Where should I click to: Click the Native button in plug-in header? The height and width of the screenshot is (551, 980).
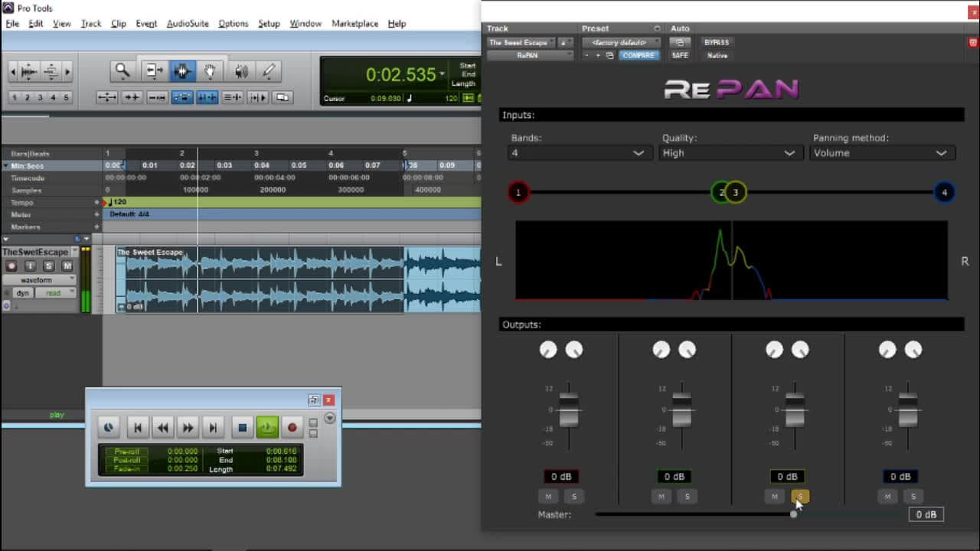click(x=717, y=55)
